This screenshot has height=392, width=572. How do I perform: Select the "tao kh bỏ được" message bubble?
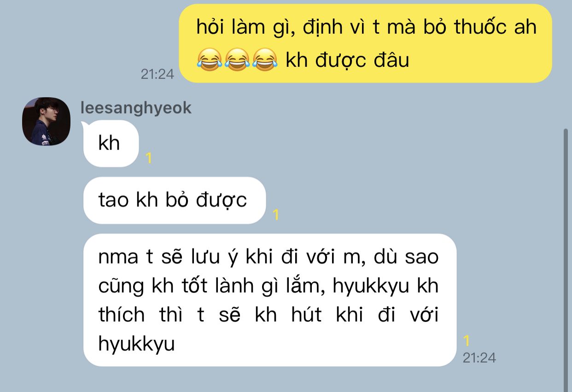point(174,200)
